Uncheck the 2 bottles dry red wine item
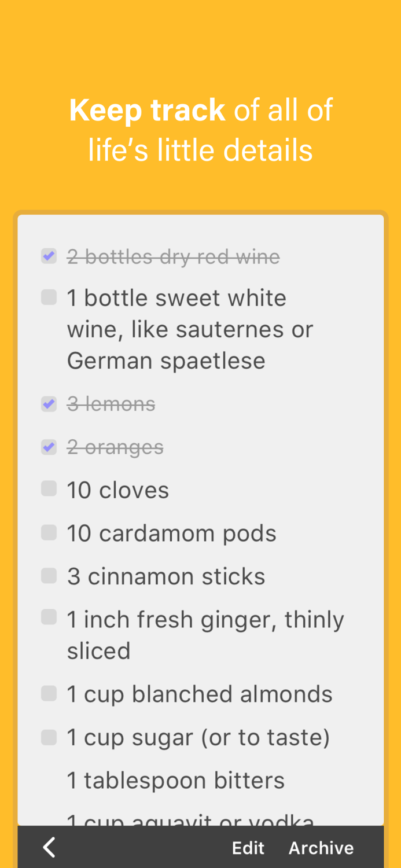The image size is (401, 868). (x=49, y=256)
